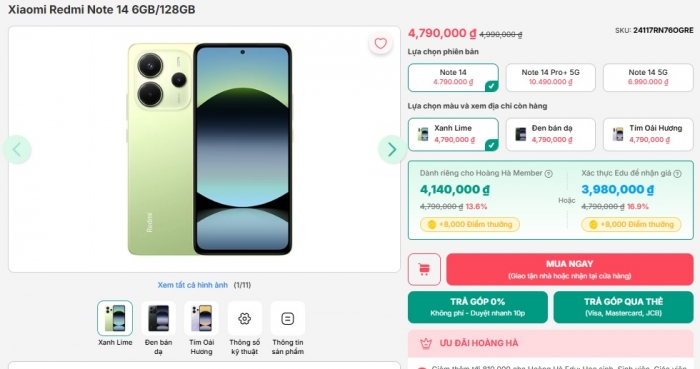This screenshot has height=369, width=700.
Task: Open the Thông tin sản phẩm icon
Action: (288, 319)
